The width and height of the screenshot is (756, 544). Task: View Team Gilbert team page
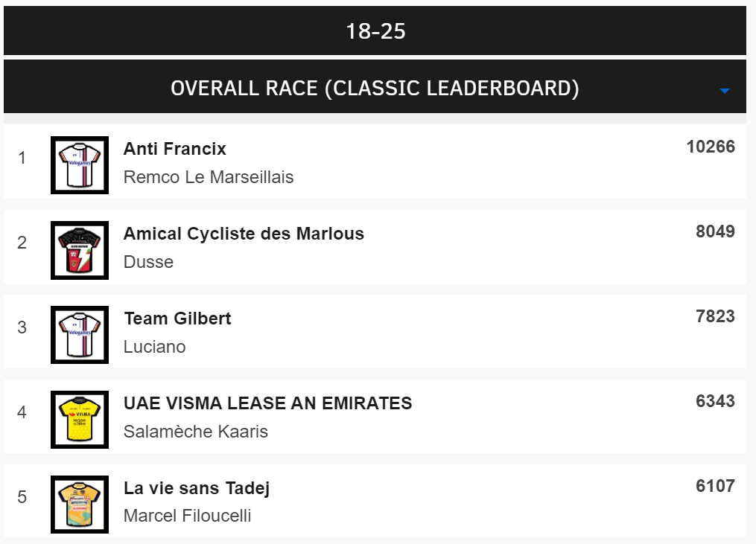click(x=177, y=319)
